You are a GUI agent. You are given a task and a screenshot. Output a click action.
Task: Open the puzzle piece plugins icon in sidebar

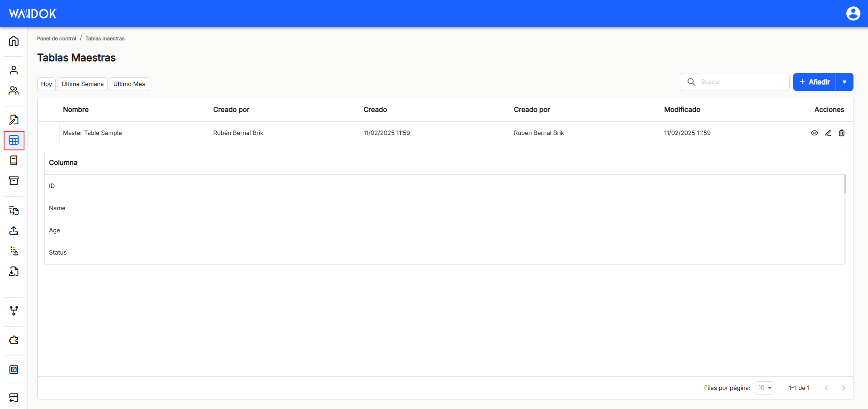[14, 340]
